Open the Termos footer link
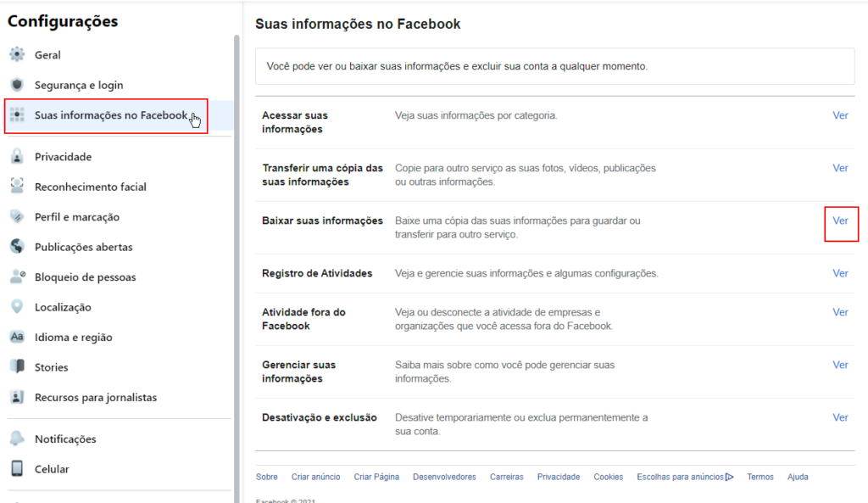 [x=760, y=477]
